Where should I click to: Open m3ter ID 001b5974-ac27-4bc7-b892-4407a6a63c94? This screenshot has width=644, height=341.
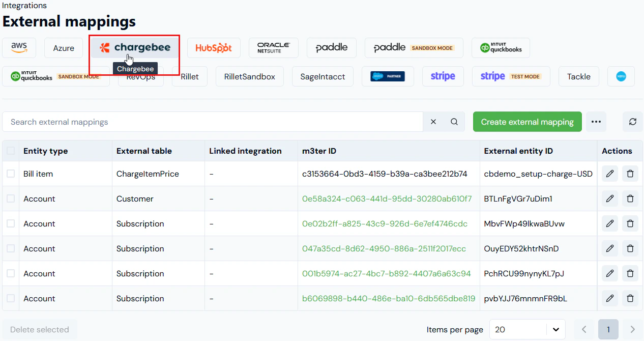(x=387, y=273)
